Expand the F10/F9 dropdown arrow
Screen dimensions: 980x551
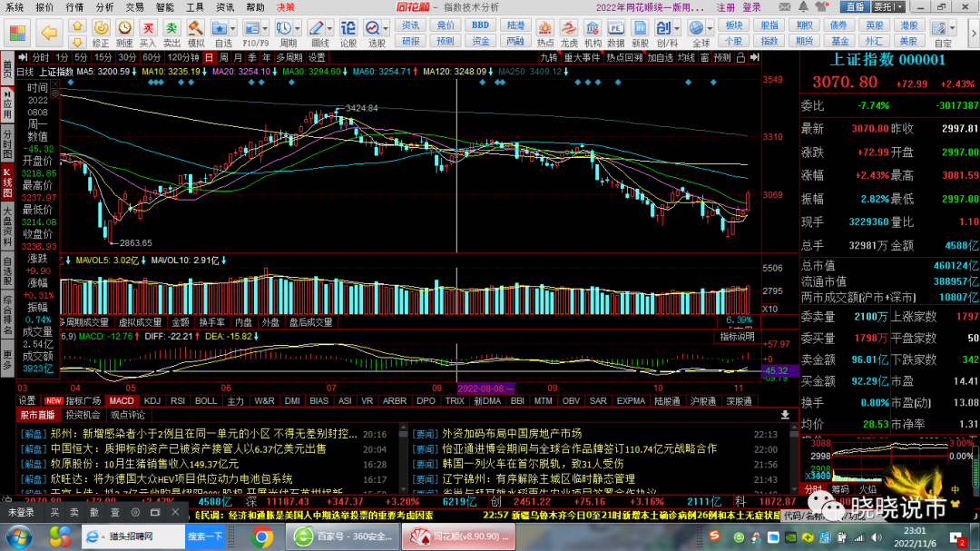[x=265, y=29]
